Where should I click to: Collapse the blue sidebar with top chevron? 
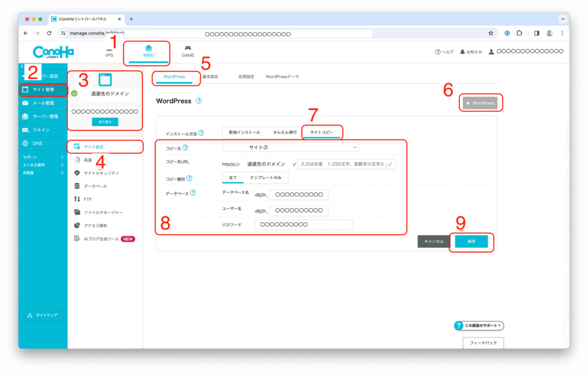click(22, 66)
